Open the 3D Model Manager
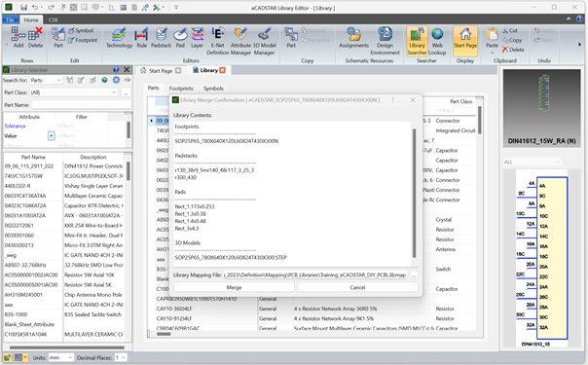 (264, 41)
